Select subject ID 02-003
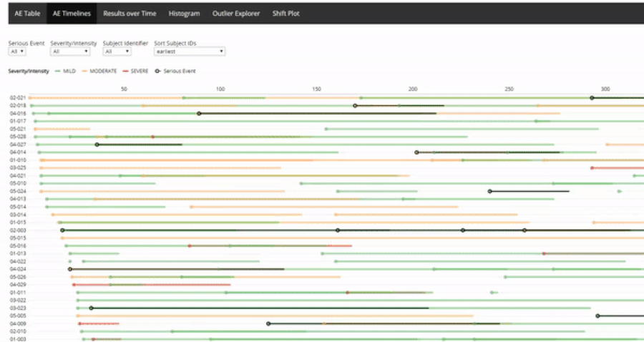 pyautogui.click(x=18, y=230)
